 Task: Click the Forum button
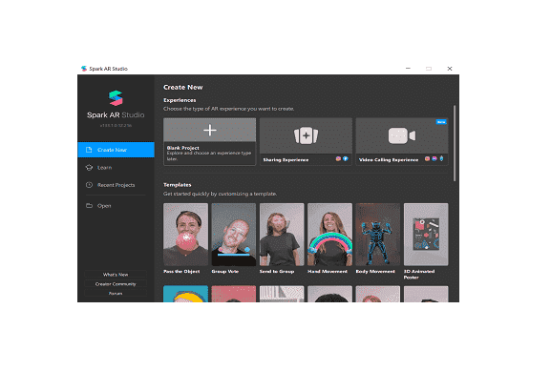coord(116,293)
